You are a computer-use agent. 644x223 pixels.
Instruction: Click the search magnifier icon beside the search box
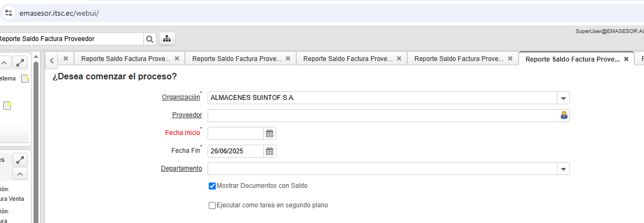(149, 39)
